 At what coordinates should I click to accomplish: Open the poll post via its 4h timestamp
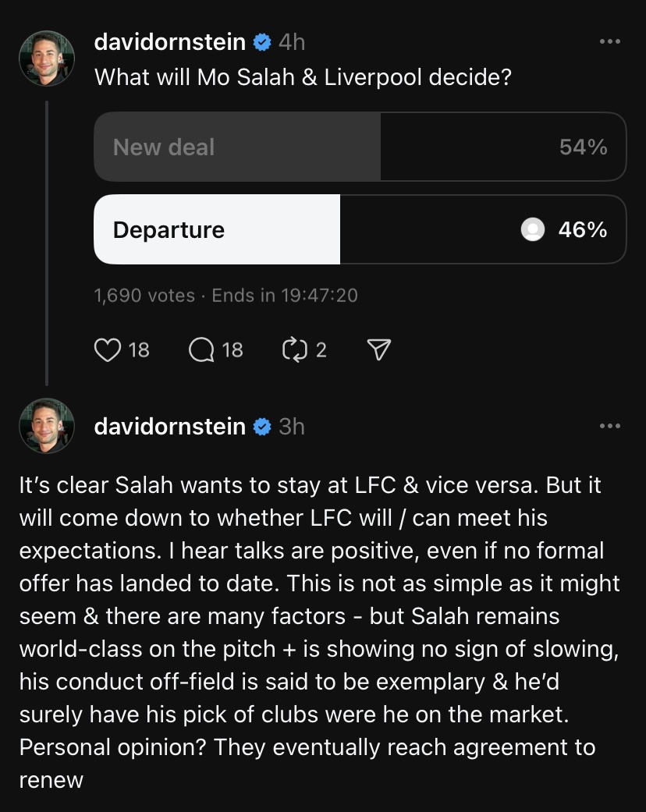tap(292, 42)
